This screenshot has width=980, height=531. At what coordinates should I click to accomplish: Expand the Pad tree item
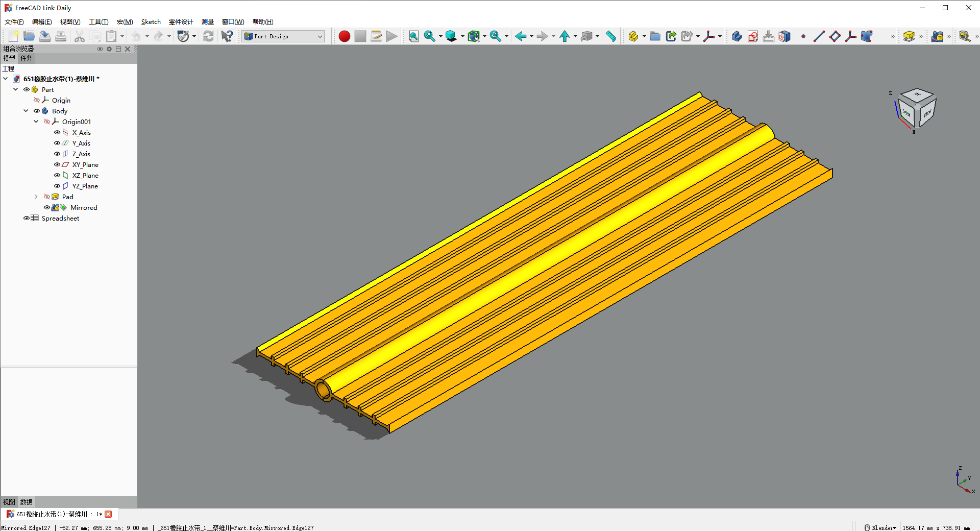(36, 197)
